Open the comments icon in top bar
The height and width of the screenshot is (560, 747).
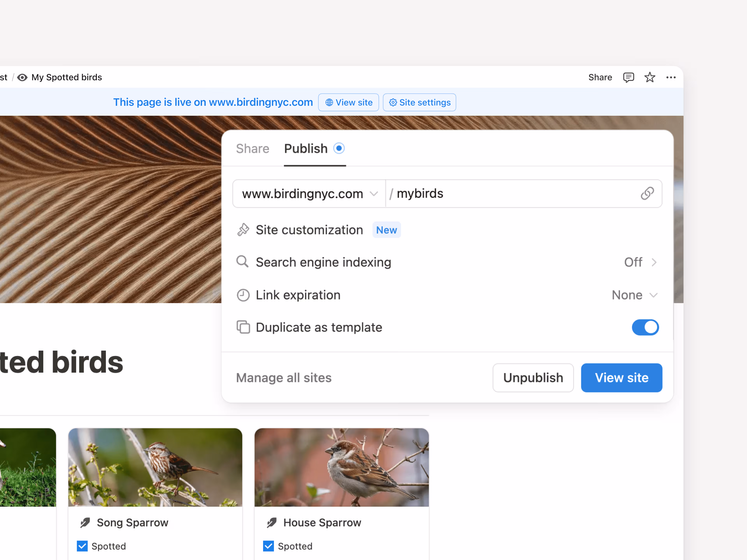tap(628, 77)
